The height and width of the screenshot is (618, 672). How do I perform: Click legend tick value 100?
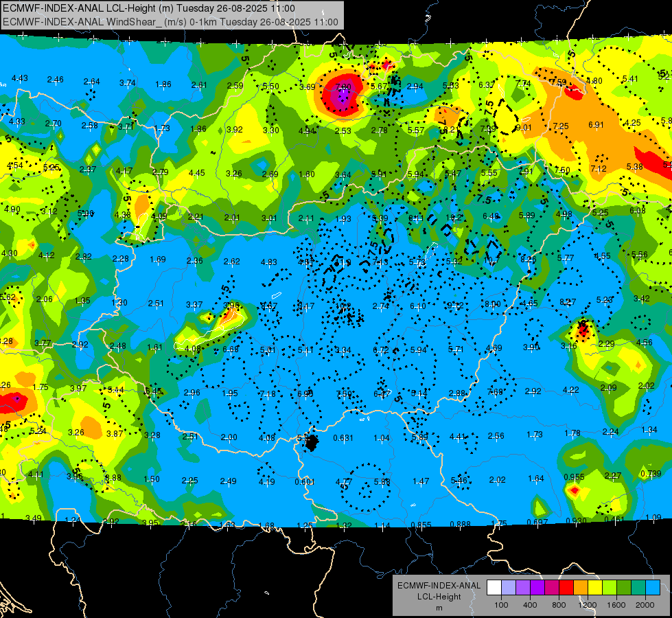pos(501,605)
